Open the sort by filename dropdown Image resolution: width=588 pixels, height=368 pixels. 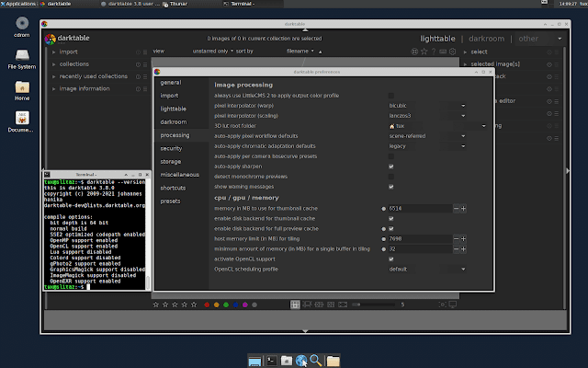pyautogui.click(x=300, y=52)
